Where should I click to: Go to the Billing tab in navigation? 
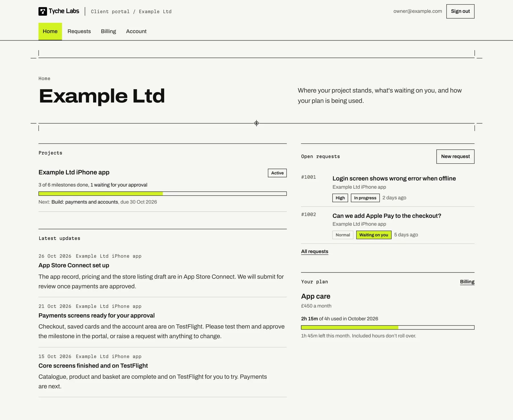point(108,31)
